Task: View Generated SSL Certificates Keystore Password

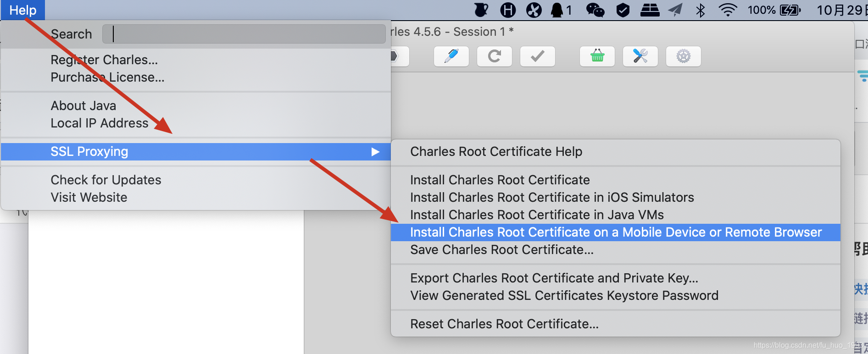Action: [x=564, y=295]
